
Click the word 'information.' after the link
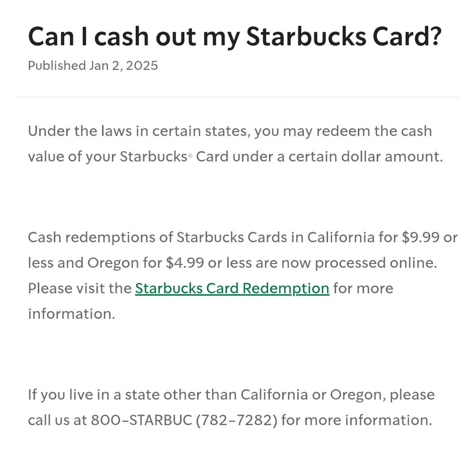click(72, 314)
